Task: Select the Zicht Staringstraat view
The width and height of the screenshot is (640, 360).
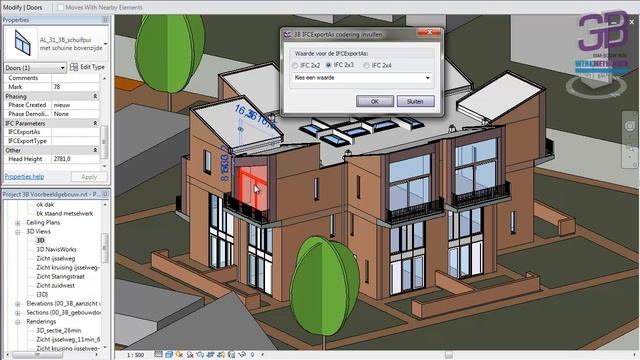Action: click(60, 276)
